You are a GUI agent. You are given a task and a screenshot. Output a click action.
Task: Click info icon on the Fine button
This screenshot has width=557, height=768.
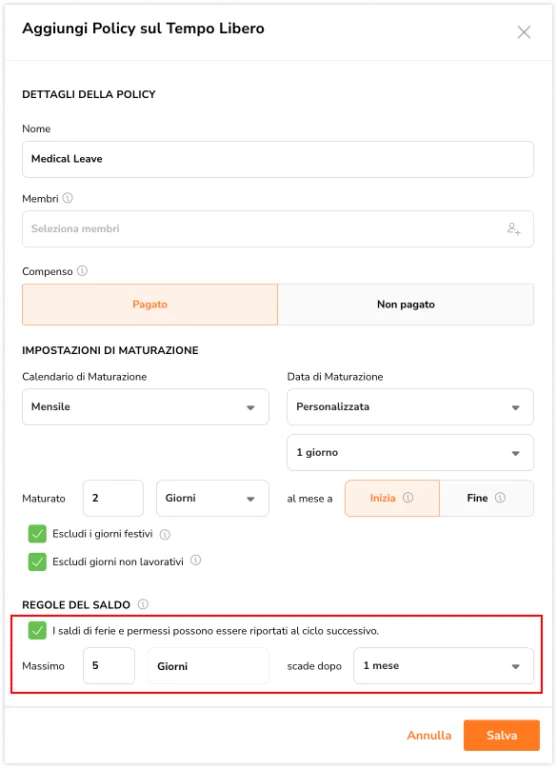tap(500, 498)
